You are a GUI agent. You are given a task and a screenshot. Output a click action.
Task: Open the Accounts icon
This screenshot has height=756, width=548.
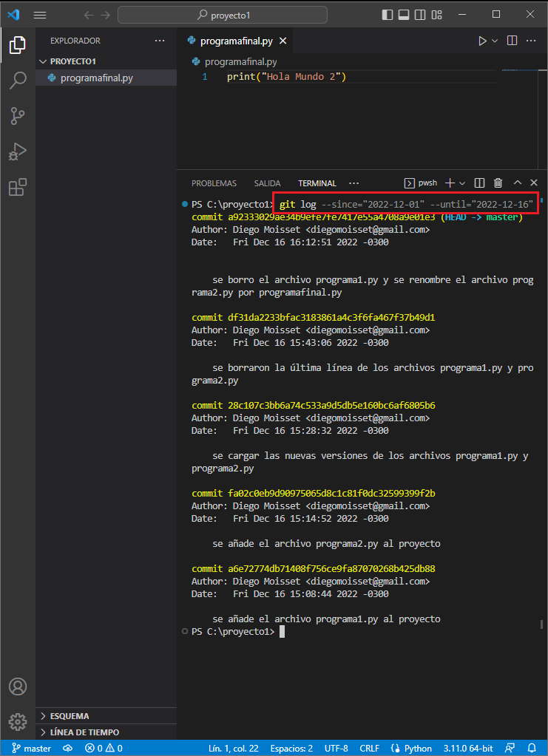click(x=18, y=686)
